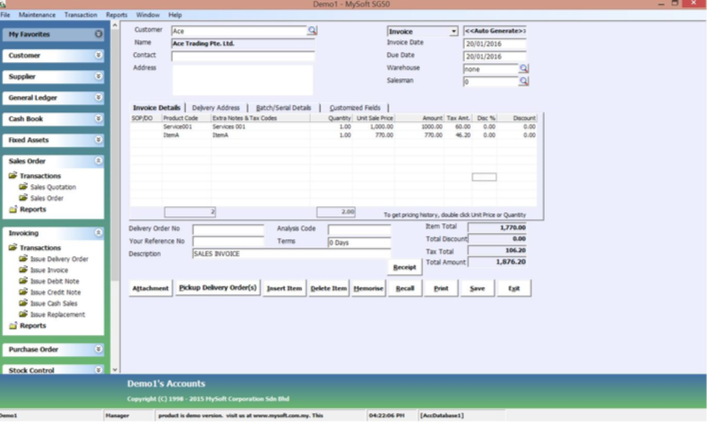The width and height of the screenshot is (710, 425).
Task: Open Issue Invoice in Invoicing transactions
Action: (x=43, y=270)
